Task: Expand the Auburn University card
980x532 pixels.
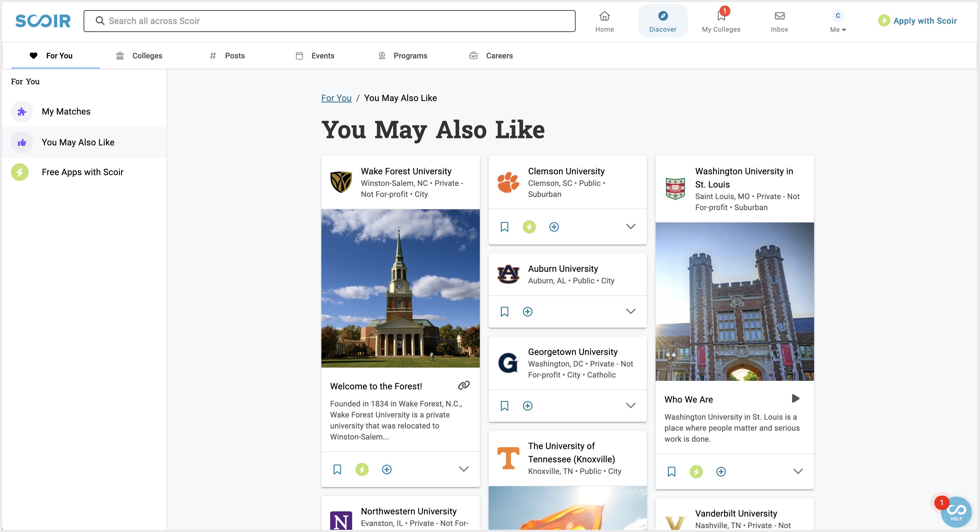Action: pyautogui.click(x=631, y=311)
